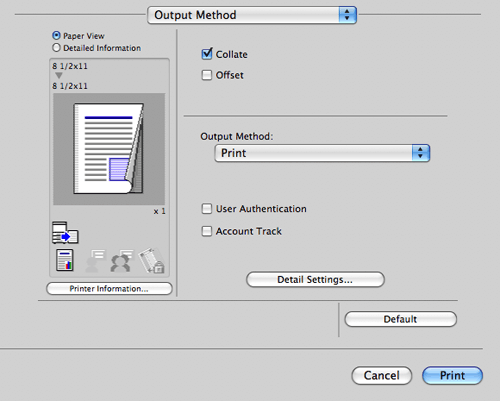Open Printer Information
The height and width of the screenshot is (401, 500).
pyautogui.click(x=109, y=289)
